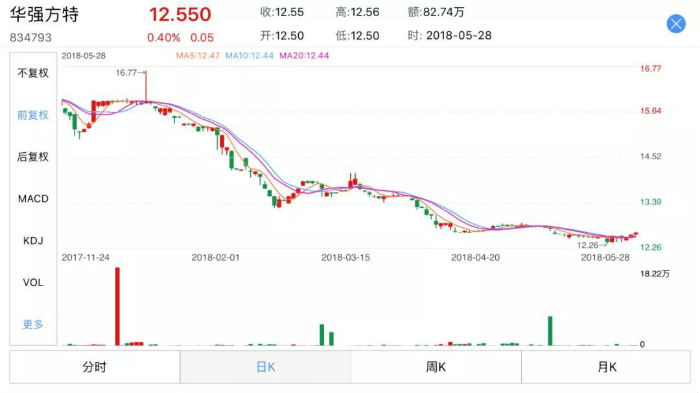The image size is (700, 393).
Task: Click the 开:12.50 open value
Action: tap(282, 36)
